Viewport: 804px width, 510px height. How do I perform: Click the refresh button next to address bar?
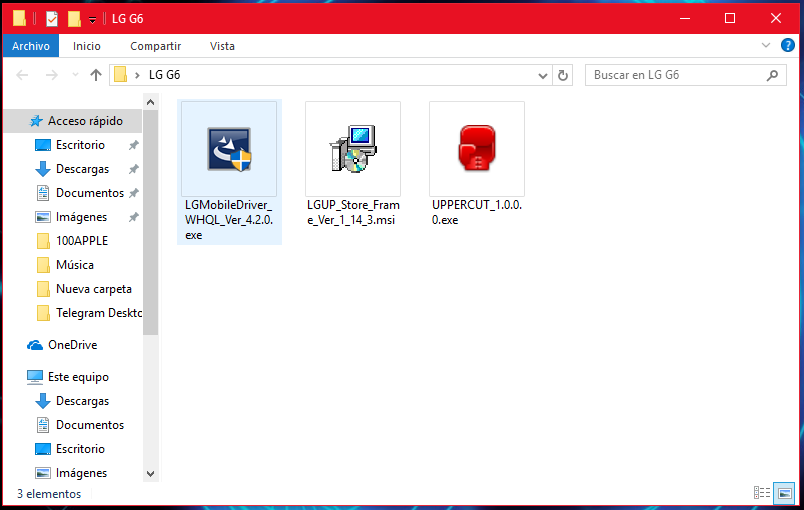563,75
